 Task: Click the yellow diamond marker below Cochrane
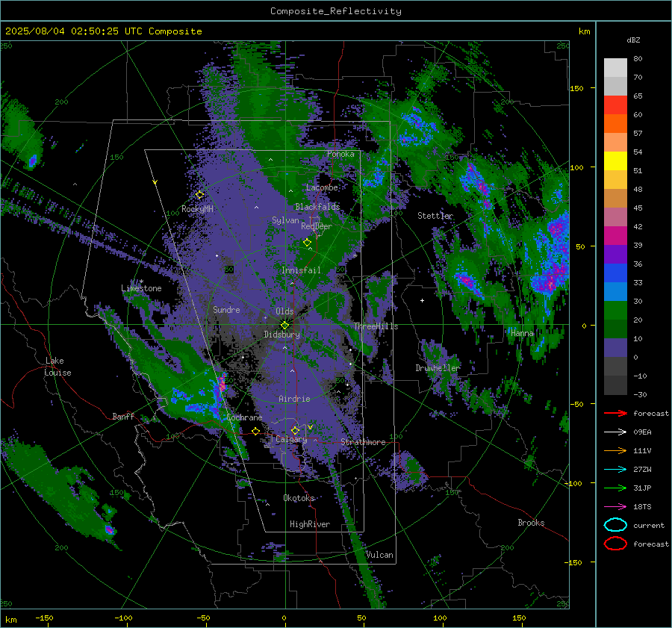(255, 432)
